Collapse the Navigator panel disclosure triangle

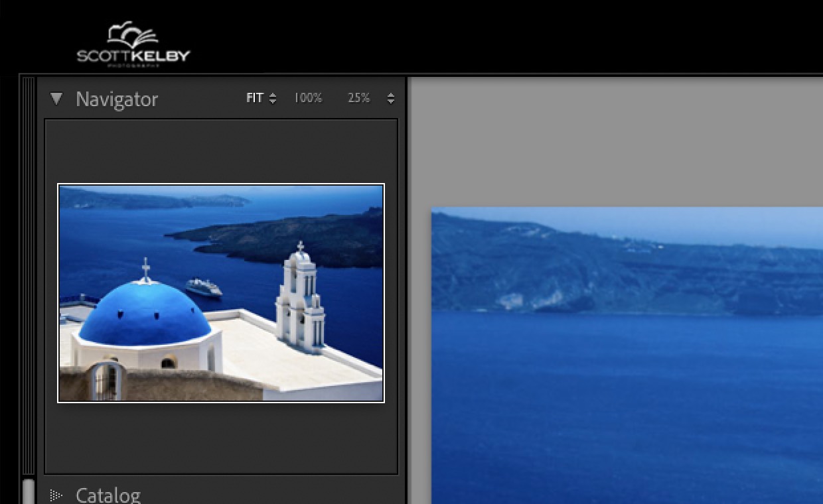(56, 98)
